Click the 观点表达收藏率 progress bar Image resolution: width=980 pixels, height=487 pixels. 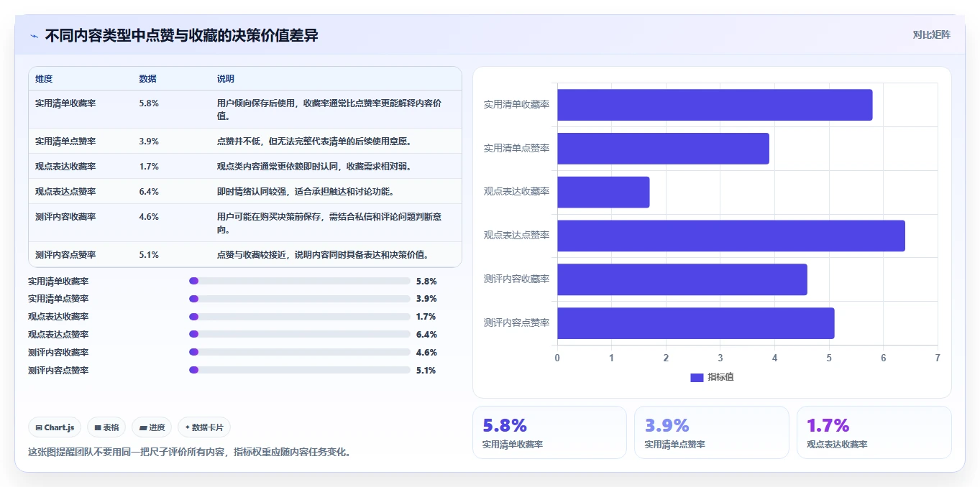(x=299, y=317)
